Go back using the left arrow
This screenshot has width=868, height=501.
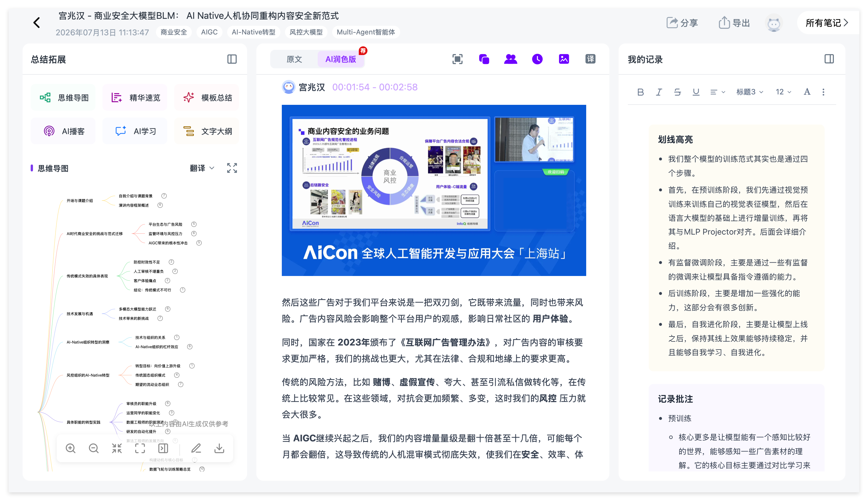pyautogui.click(x=37, y=23)
